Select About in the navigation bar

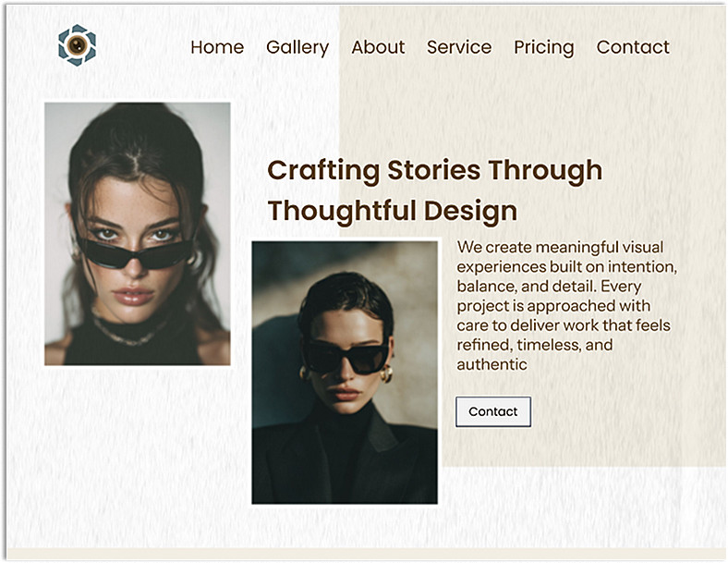(378, 47)
